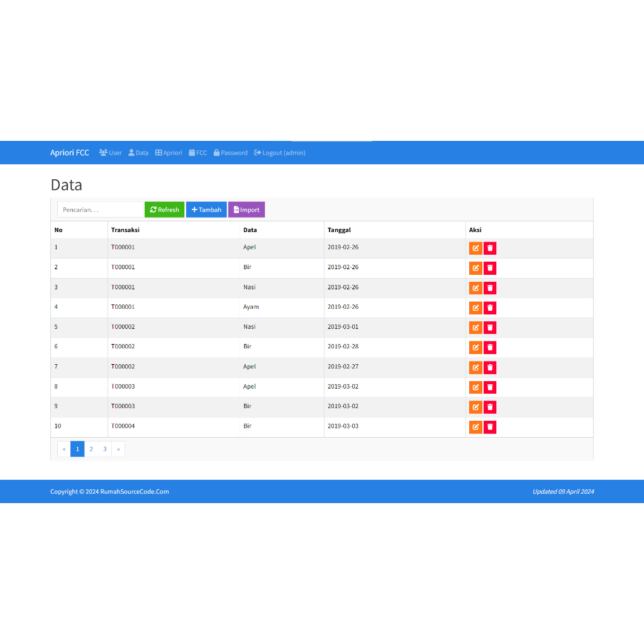
Task: Edit row 1 Apel entry
Action: click(x=475, y=248)
